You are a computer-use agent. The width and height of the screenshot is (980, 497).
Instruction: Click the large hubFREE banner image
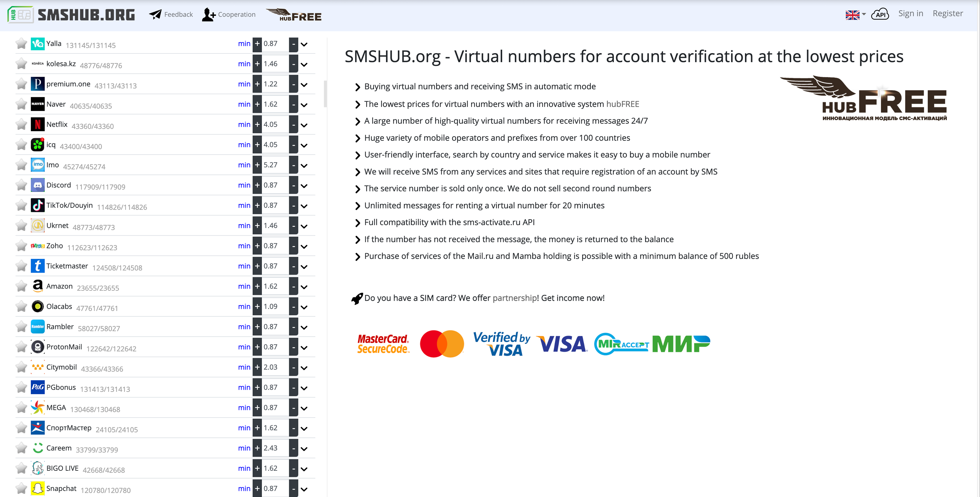(864, 98)
